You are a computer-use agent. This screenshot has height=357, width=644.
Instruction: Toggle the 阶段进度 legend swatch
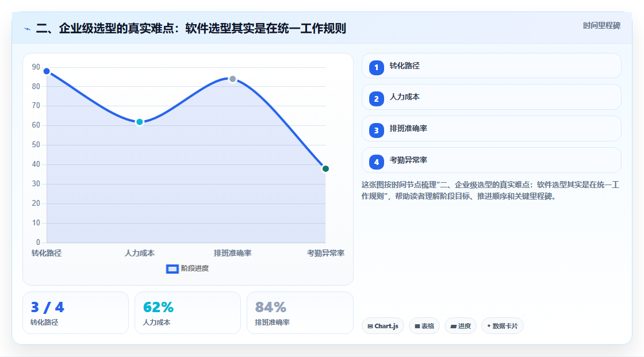(x=172, y=268)
